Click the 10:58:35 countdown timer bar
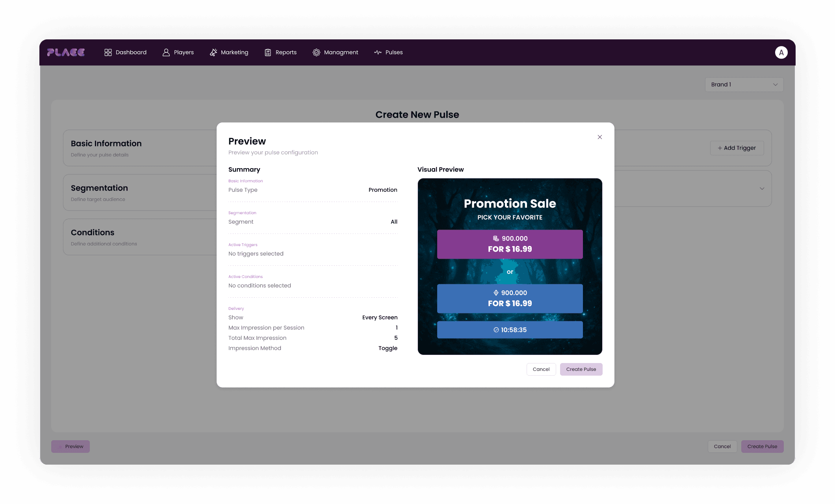Screen dimensions: 835x504 point(510,330)
